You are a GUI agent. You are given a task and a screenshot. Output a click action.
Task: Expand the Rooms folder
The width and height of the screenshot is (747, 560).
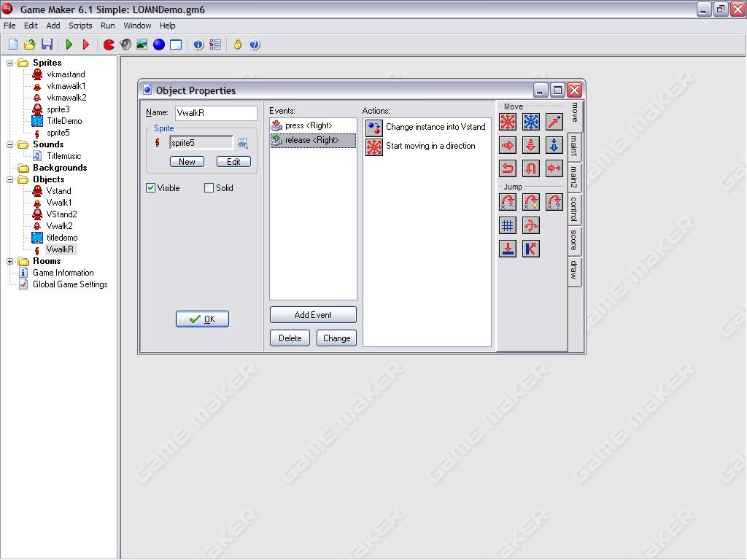click(x=9, y=262)
